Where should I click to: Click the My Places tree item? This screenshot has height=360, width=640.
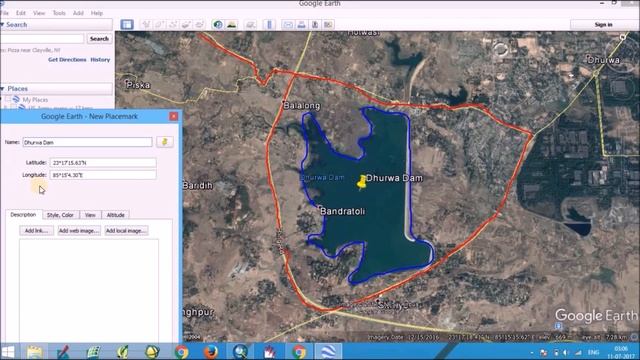pos(35,100)
